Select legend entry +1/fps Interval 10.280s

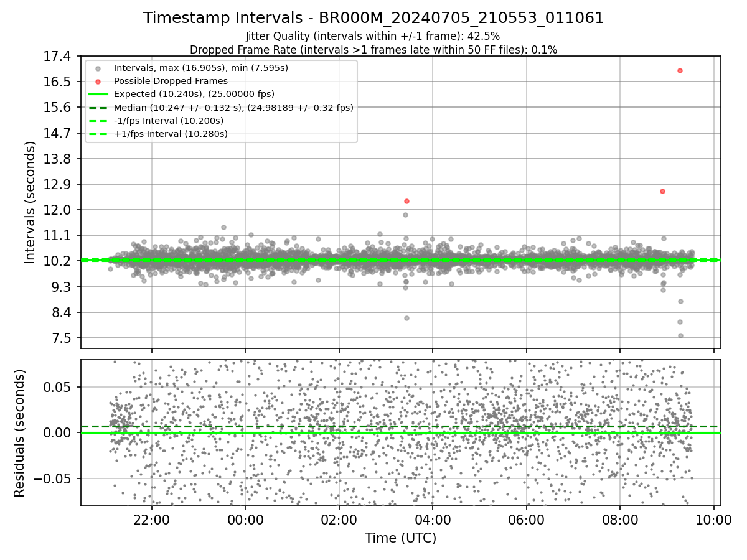[171, 134]
